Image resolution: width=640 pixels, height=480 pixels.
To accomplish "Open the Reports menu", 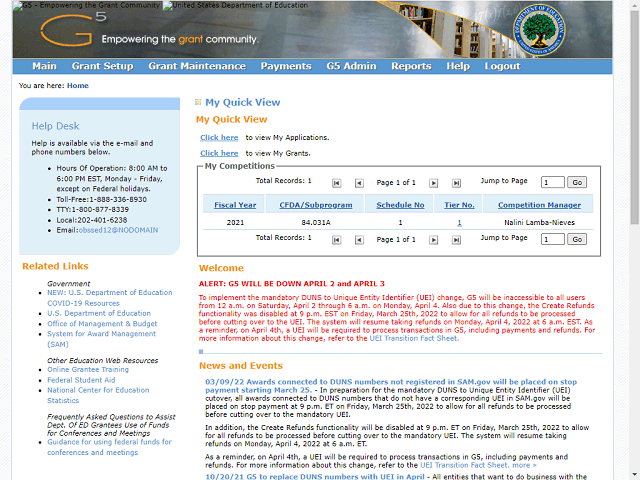I will coord(411,66).
